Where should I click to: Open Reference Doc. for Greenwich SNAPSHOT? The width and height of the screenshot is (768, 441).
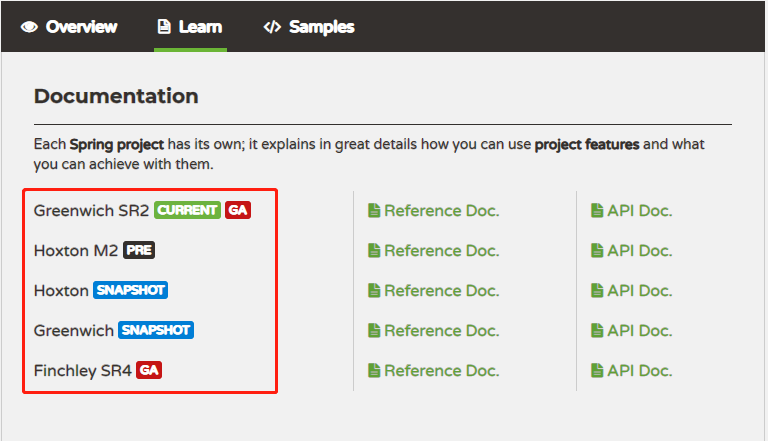tap(433, 331)
